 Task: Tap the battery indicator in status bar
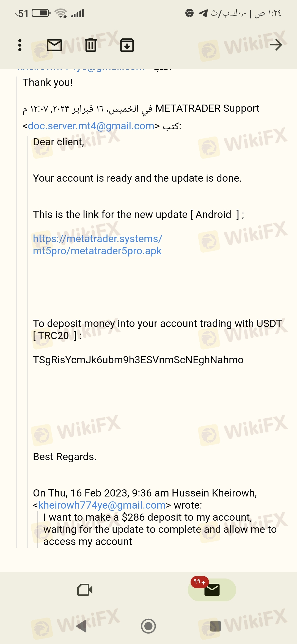[41, 13]
